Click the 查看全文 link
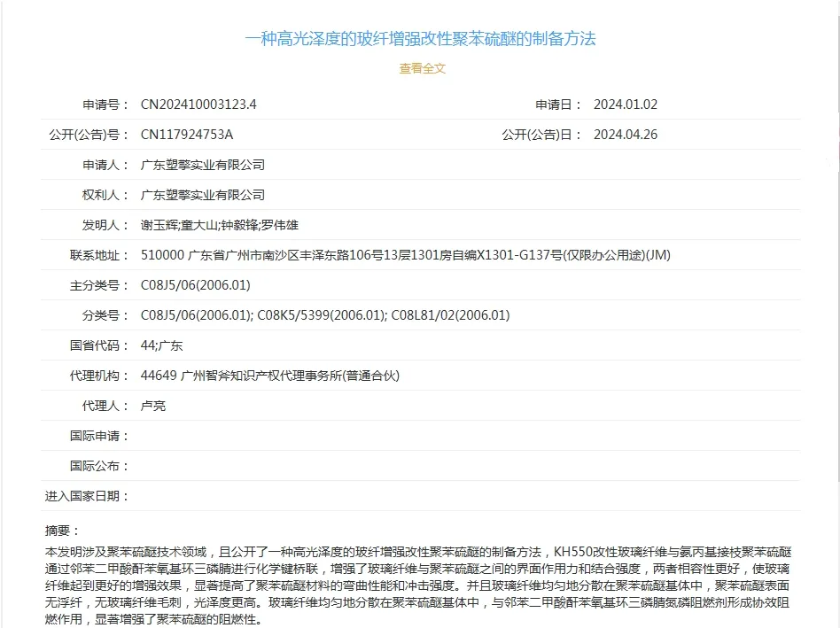The height and width of the screenshot is (628, 840). click(x=422, y=68)
